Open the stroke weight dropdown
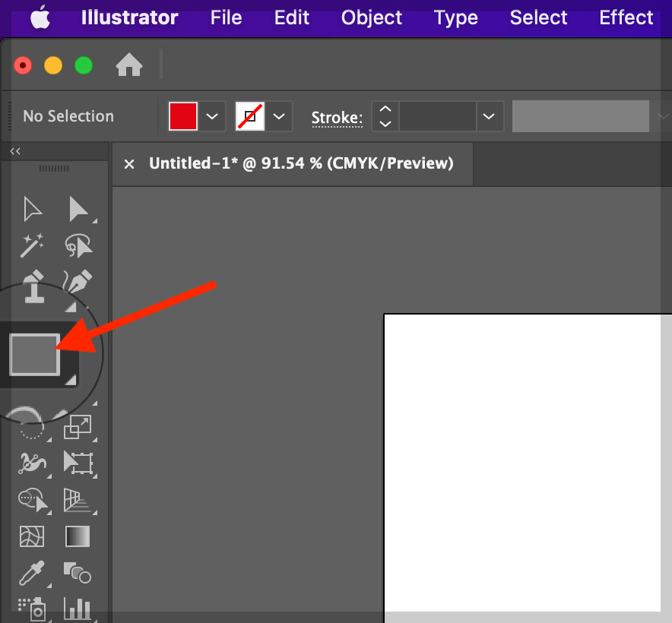This screenshot has width=672, height=623. click(489, 116)
